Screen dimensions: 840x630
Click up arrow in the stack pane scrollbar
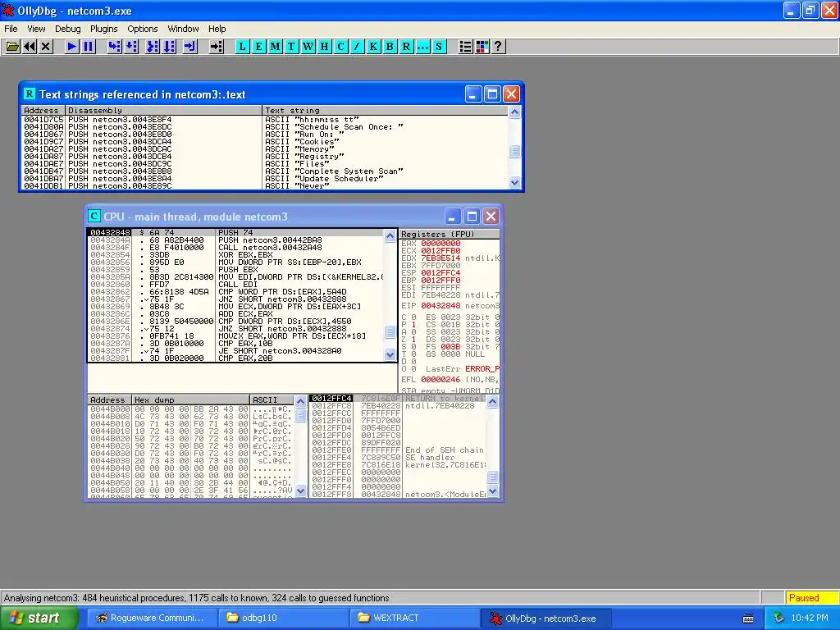point(492,400)
